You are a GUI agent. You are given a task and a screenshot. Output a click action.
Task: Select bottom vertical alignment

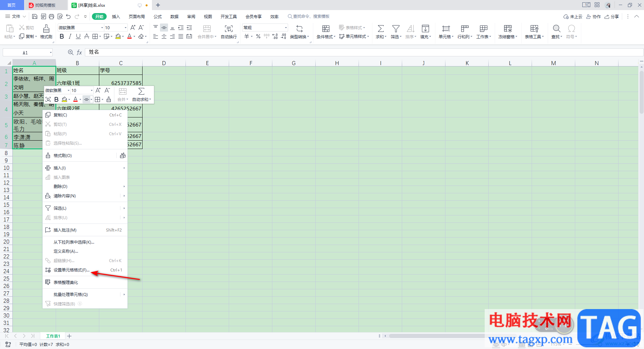(x=172, y=28)
